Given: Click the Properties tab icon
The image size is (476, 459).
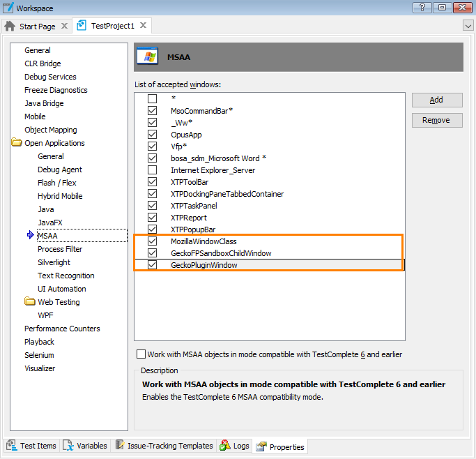Looking at the screenshot, I should [x=261, y=446].
